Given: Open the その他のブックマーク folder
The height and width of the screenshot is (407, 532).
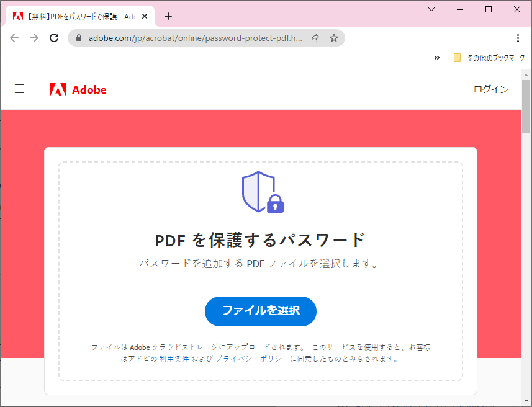Looking at the screenshot, I should pos(489,58).
